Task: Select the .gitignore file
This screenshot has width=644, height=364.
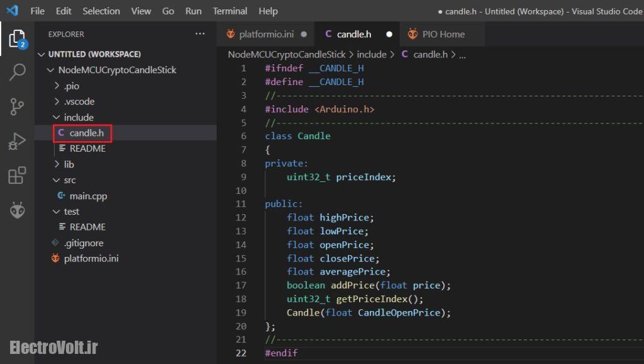Action: tap(84, 243)
